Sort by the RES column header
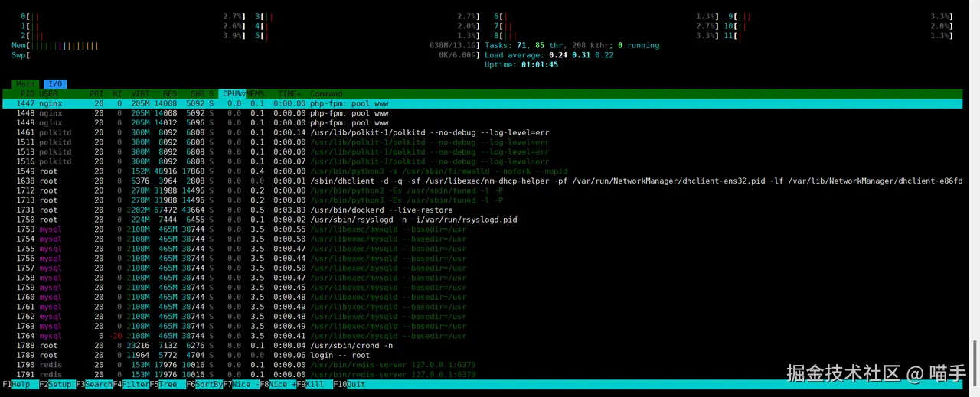The width and height of the screenshot is (980, 397). pos(169,93)
